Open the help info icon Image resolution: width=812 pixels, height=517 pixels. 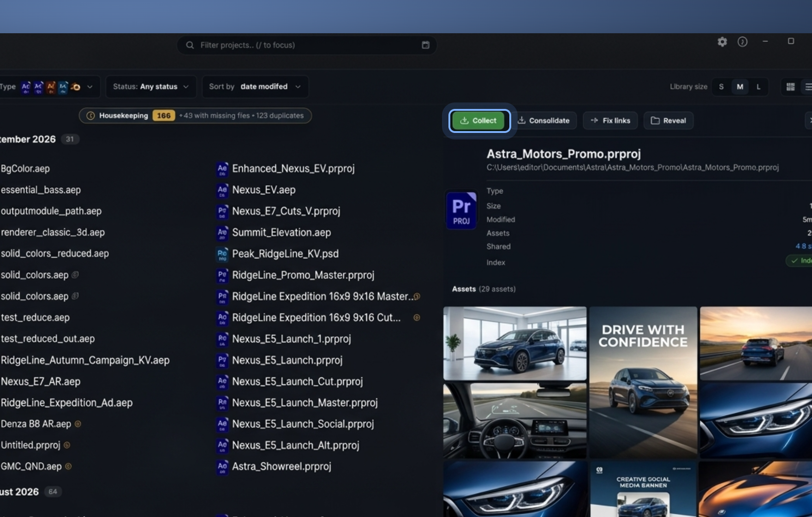(742, 42)
